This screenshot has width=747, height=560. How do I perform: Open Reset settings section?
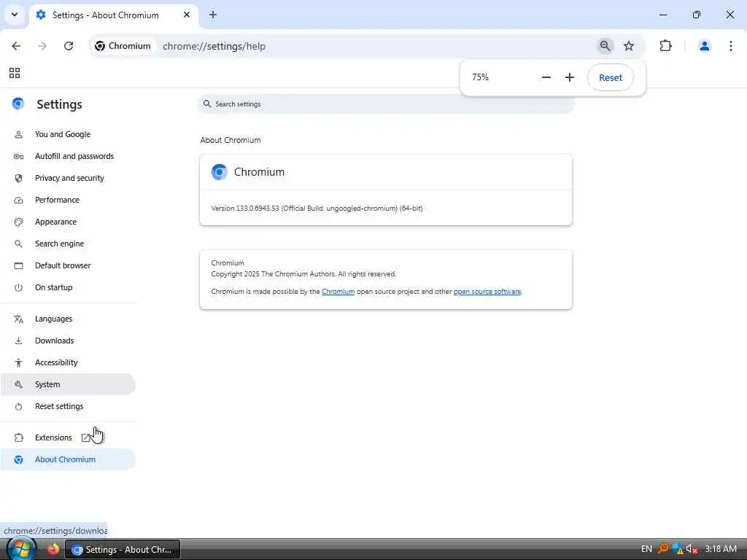tap(68, 406)
